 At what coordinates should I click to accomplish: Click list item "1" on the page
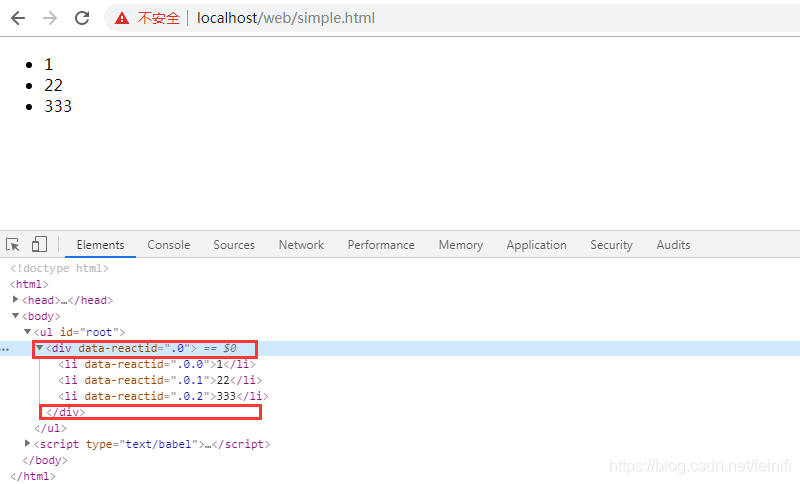(48, 64)
